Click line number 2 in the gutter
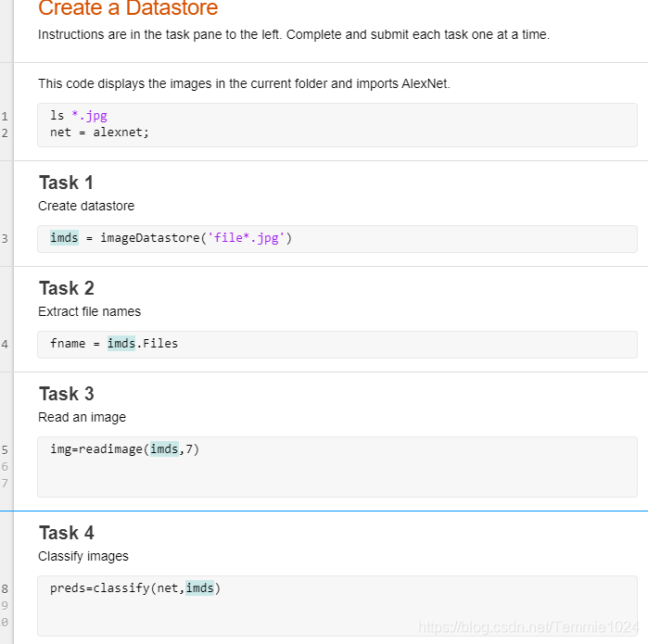648x644 pixels. click(x=5, y=133)
